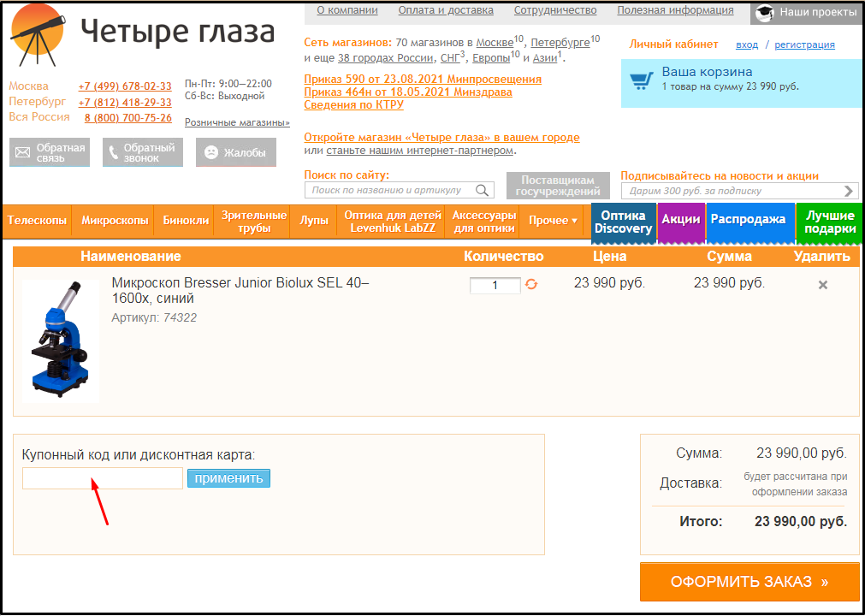Screen dimensions: 865x616
Task: Click Moscow phone +7 (499) 678-02-33
Action: (x=125, y=86)
